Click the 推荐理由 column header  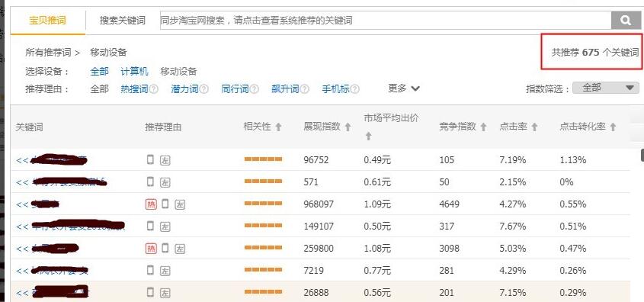click(163, 127)
